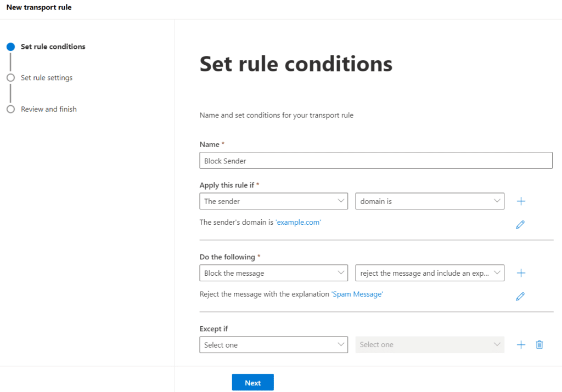Add another action with plus icon beside 'reject the message'

[x=521, y=273]
